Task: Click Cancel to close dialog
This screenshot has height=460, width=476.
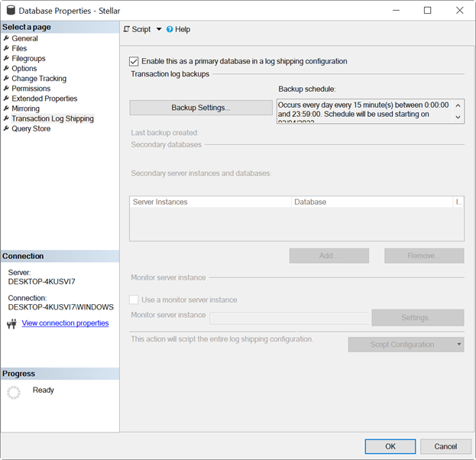Action: [445, 446]
